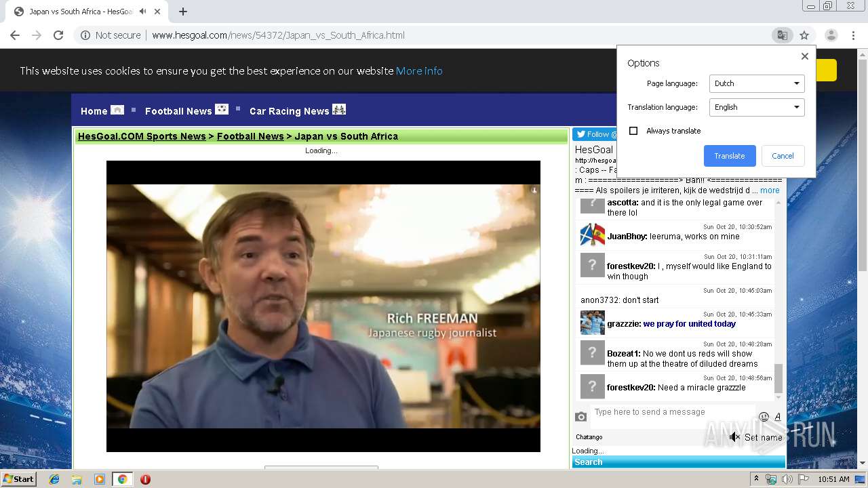Open the Translation language dropdown showing English
The image size is (868, 488).
pyautogui.click(x=757, y=107)
